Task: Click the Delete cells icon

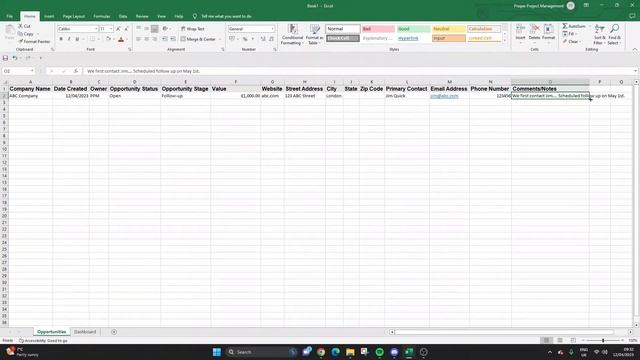Action: (534, 30)
